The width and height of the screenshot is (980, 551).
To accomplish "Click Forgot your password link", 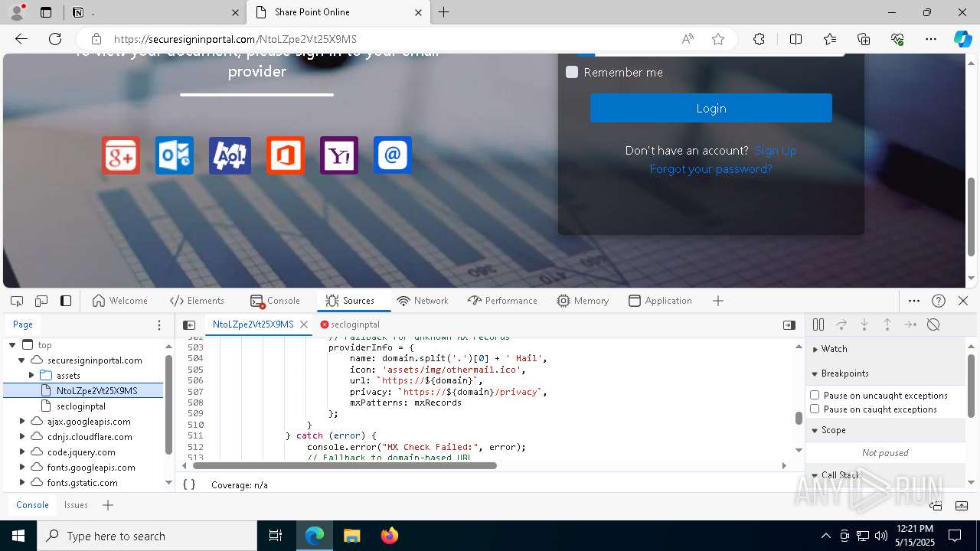I will coord(710,169).
